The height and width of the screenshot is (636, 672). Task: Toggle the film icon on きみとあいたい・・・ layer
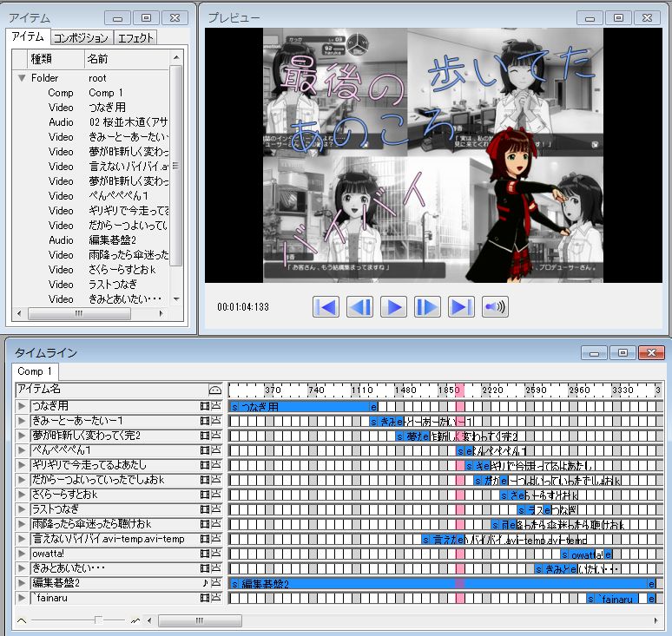click(x=205, y=568)
